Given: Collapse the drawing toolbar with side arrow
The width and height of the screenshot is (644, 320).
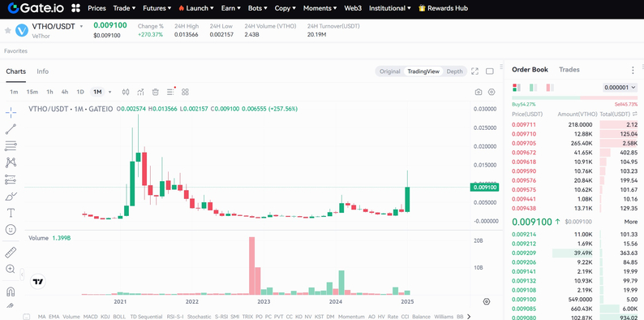Looking at the screenshot, I should pyautogui.click(x=22, y=275).
